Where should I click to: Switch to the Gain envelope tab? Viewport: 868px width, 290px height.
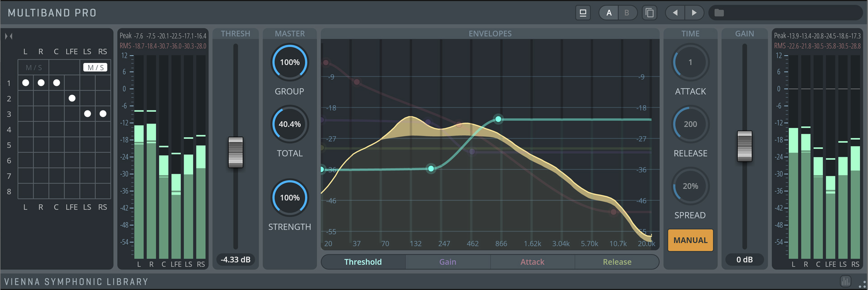(x=448, y=262)
